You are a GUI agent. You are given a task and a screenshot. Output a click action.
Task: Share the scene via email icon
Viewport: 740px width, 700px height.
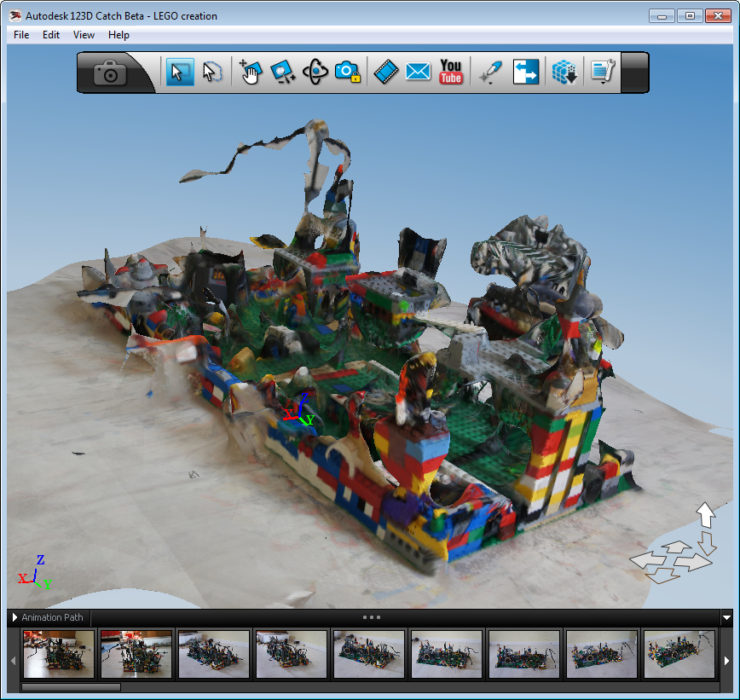click(418, 72)
